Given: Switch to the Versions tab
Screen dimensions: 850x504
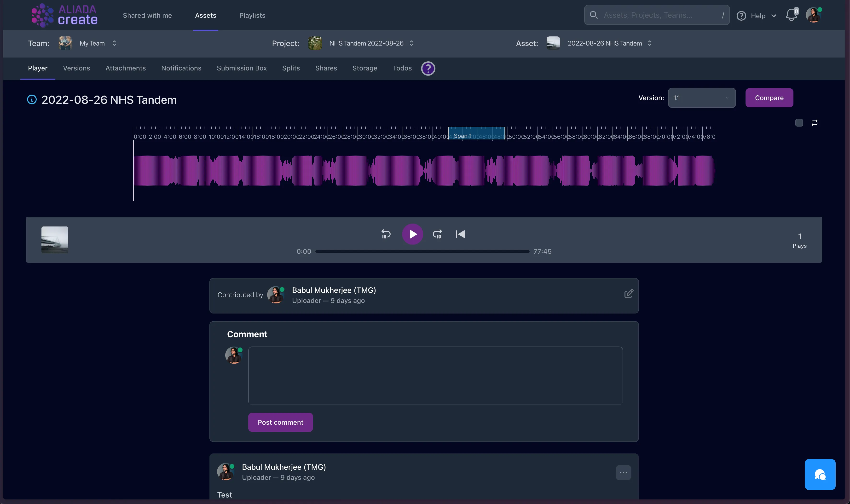Looking at the screenshot, I should coord(76,68).
